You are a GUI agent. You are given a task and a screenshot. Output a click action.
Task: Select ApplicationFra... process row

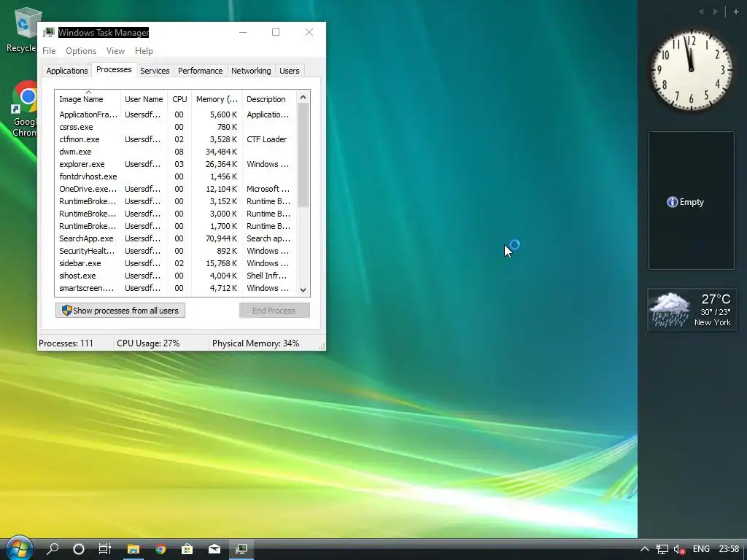pos(175,114)
